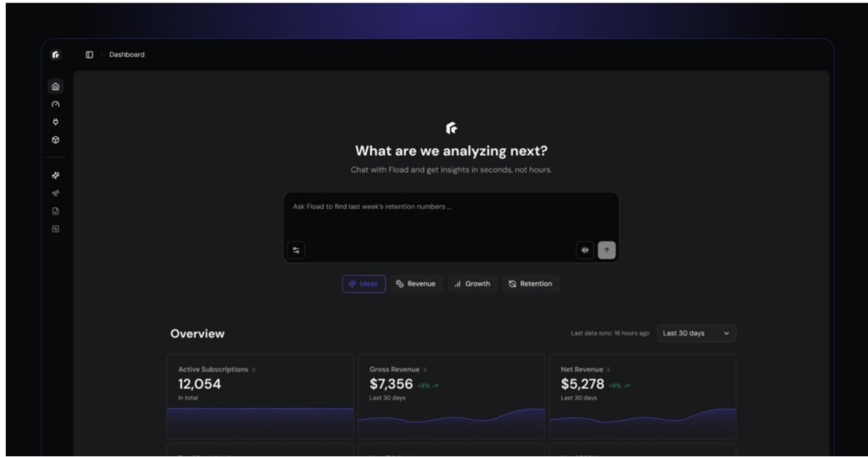Start voice input with waveform button
Viewport: 868px width, 457px height.
585,250
